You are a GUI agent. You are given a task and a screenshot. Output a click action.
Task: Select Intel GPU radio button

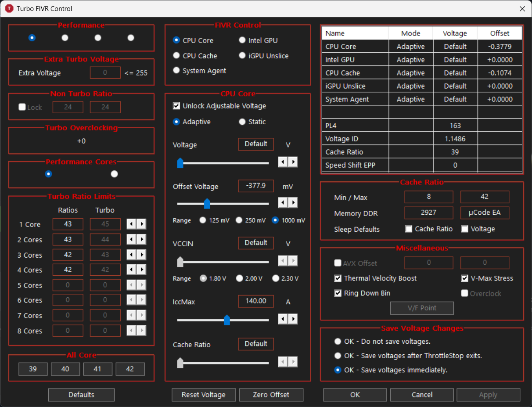242,40
